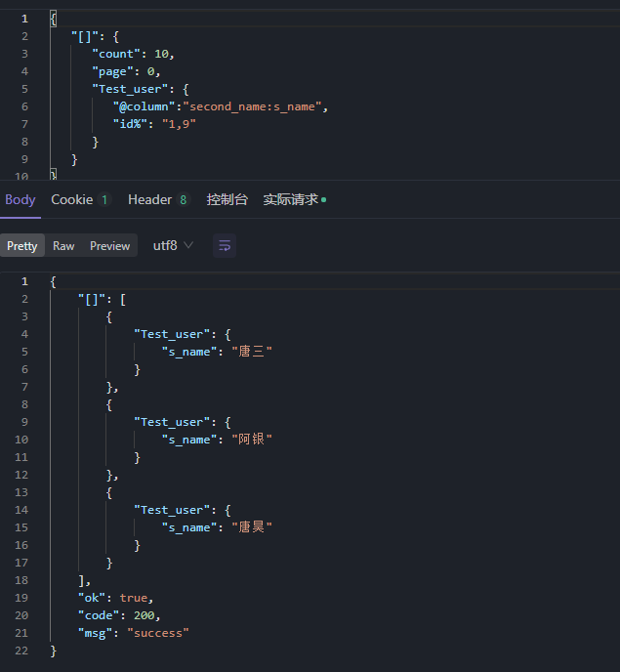Click the 10 value after count

[x=161, y=54]
